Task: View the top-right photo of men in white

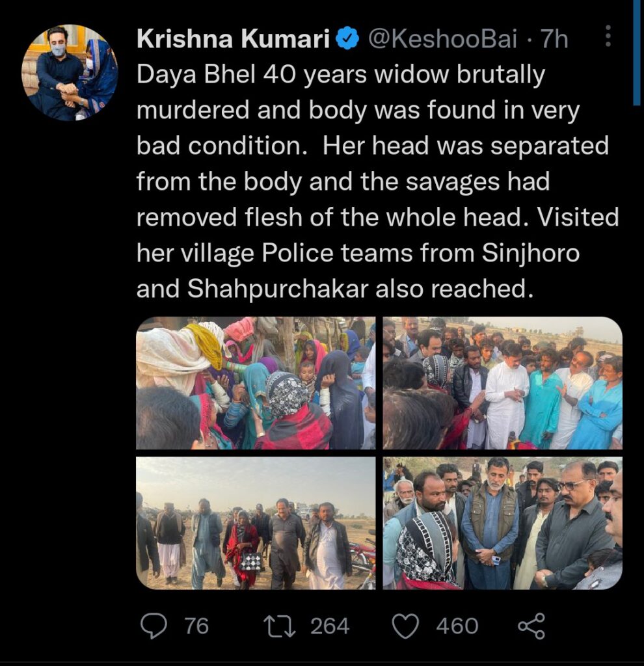Action: 503,382
